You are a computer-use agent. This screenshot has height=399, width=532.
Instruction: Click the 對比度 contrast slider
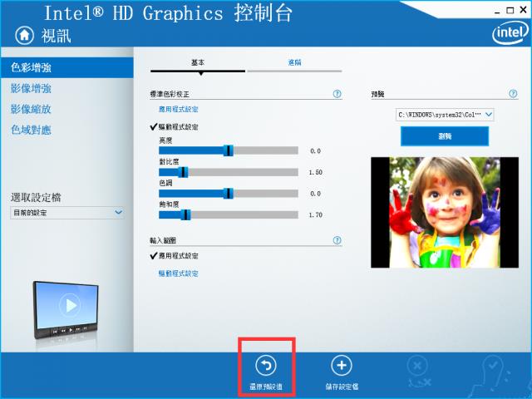tap(229, 172)
